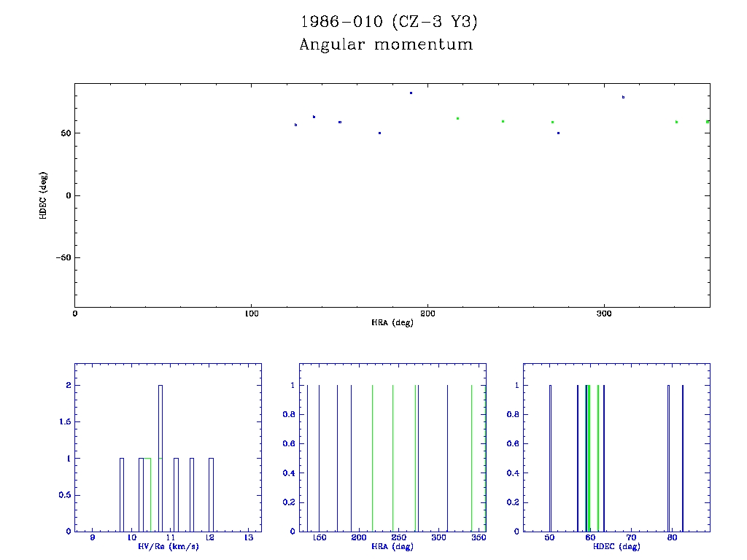Screen dimensions: 747x560
Task: Click the "0.4" y tick of the middle HRA histogram
Action: [289, 473]
